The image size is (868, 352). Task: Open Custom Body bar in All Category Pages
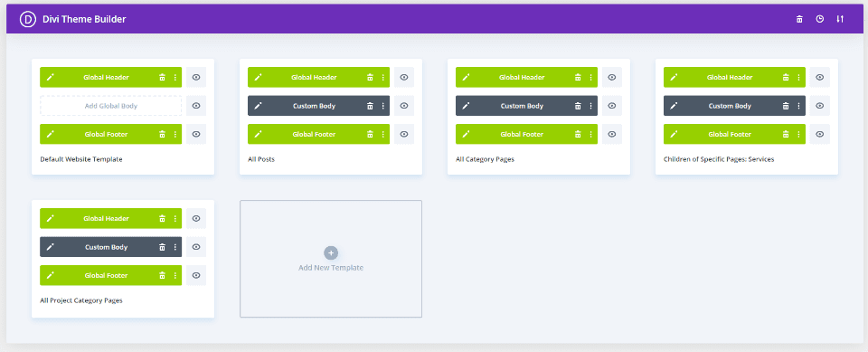click(x=526, y=106)
